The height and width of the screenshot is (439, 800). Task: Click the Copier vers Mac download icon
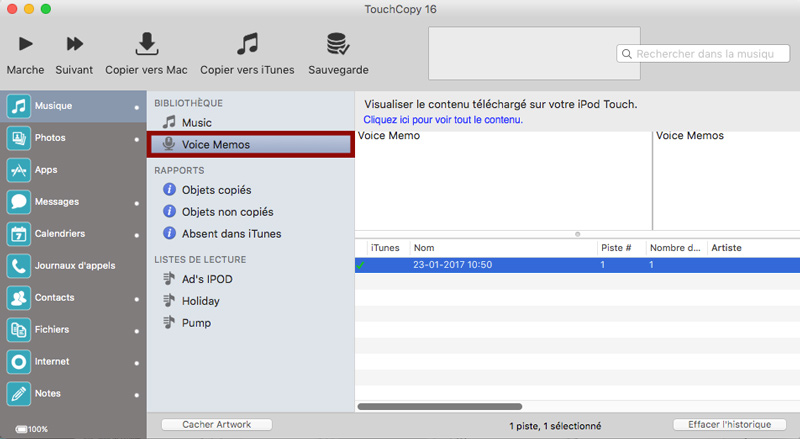[146, 44]
